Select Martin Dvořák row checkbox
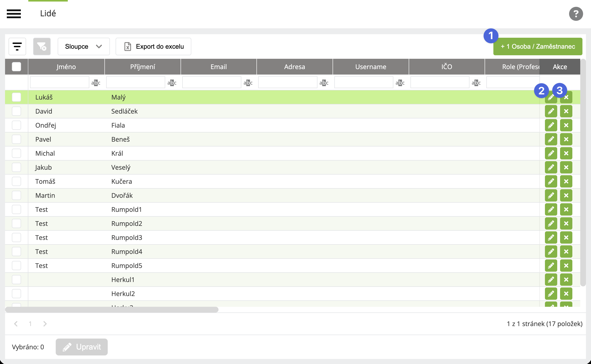 tap(16, 195)
